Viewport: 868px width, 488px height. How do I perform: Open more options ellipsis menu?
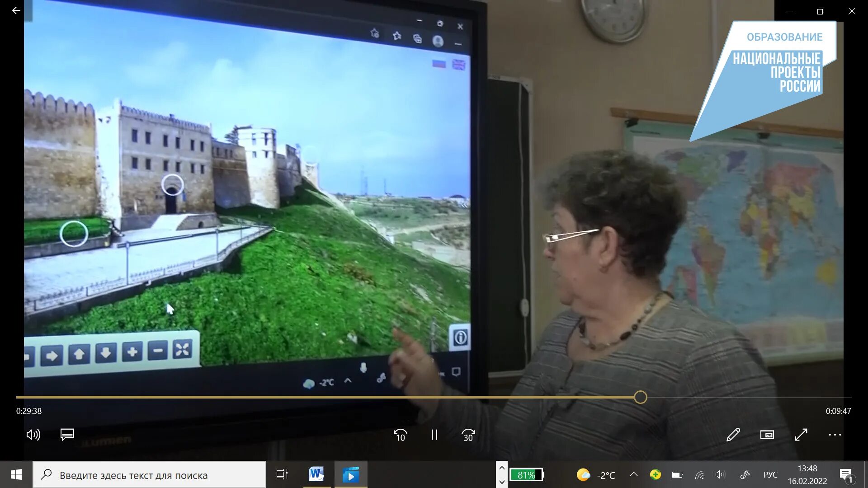point(835,435)
